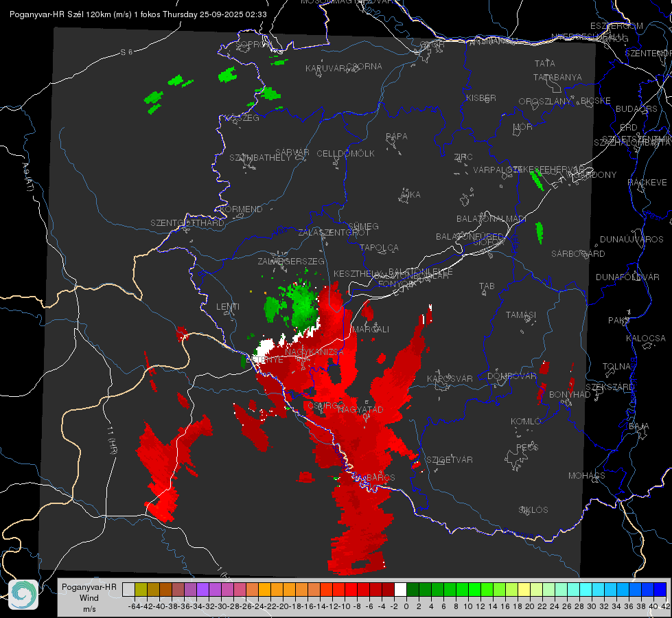Screen dimensions: 672x618
Task: Click the NAGYKANIZSA city label
Action: coord(314,352)
